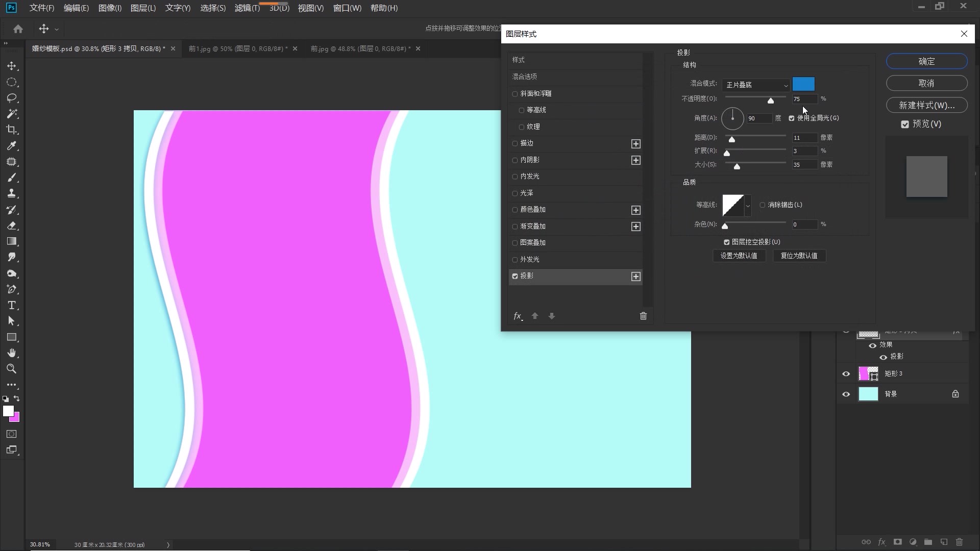This screenshot has height=551, width=980.
Task: Hide the 背景 layer with eye icon
Action: [x=846, y=394]
